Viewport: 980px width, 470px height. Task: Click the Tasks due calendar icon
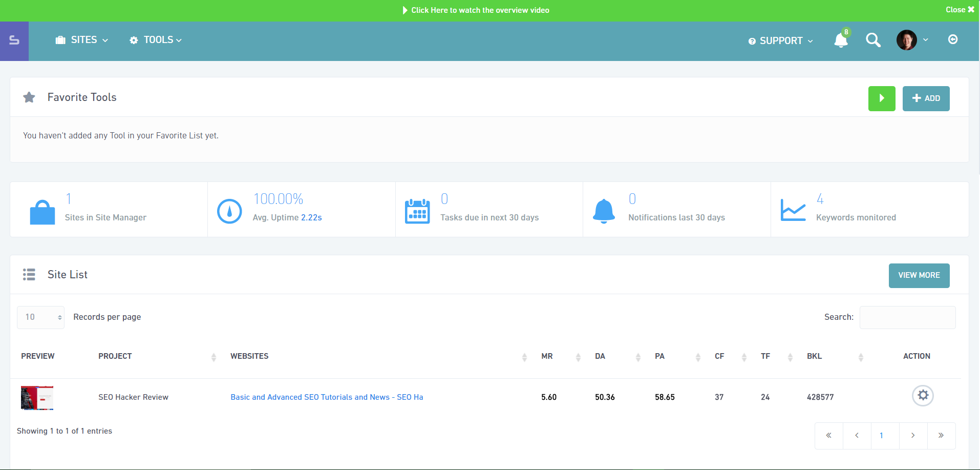[417, 211]
